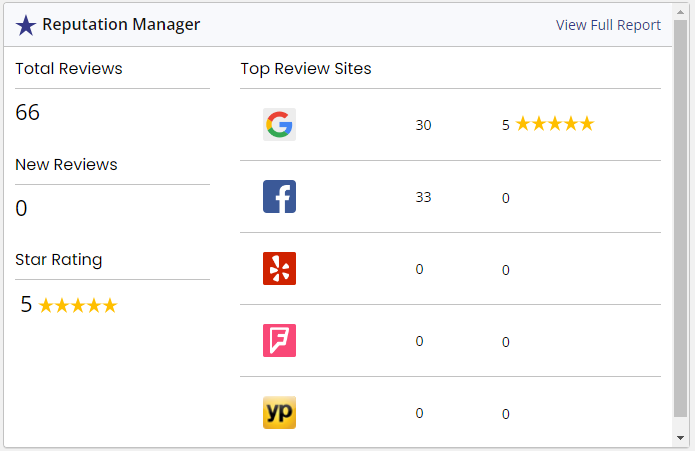695x451 pixels.
Task: Click the scrollbar down arrow
Action: (680, 438)
